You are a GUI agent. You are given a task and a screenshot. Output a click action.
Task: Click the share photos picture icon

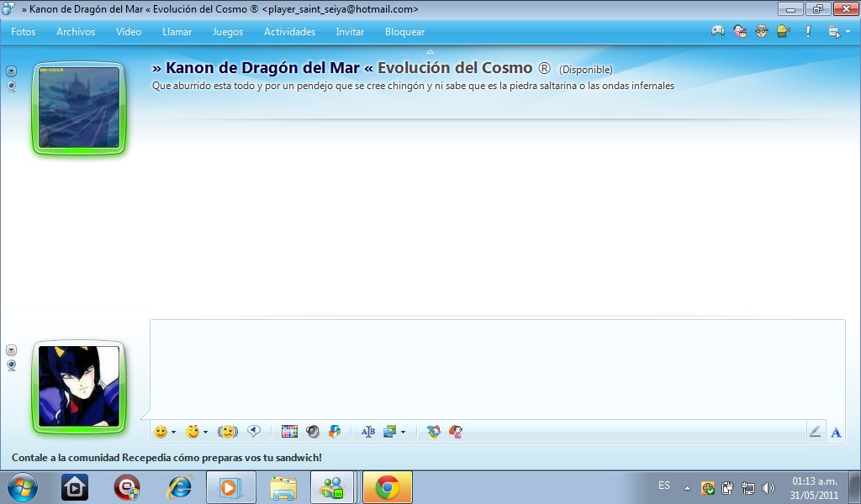pyautogui.click(x=390, y=432)
